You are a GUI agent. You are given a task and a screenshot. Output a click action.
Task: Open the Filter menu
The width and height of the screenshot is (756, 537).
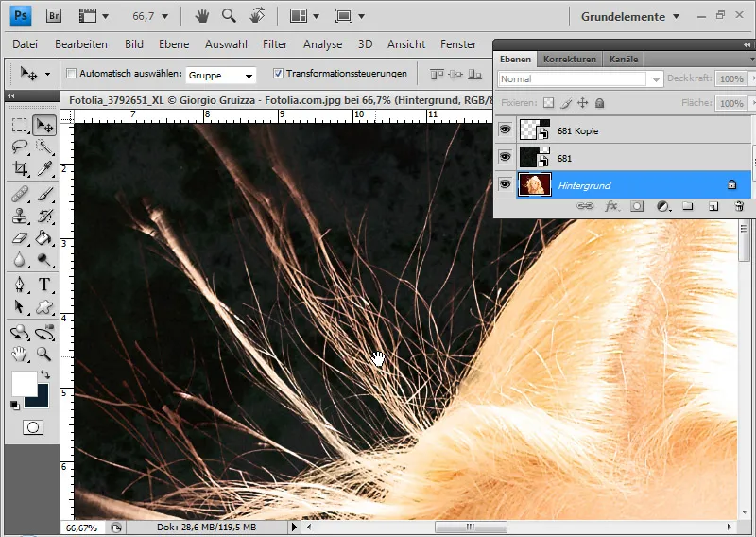coord(275,44)
